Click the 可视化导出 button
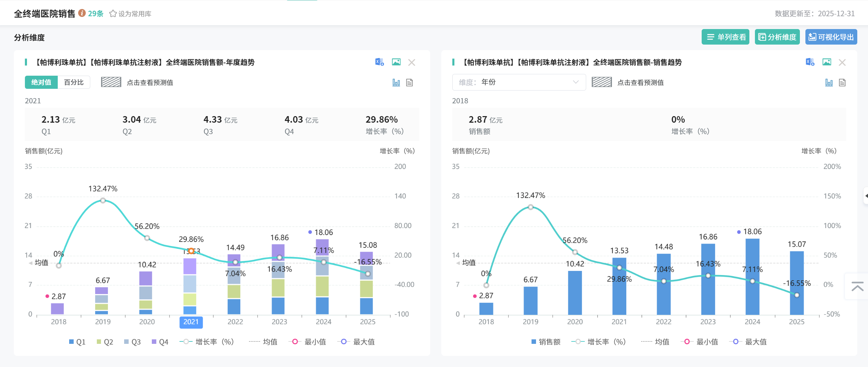The height and width of the screenshot is (367, 868). pyautogui.click(x=831, y=37)
